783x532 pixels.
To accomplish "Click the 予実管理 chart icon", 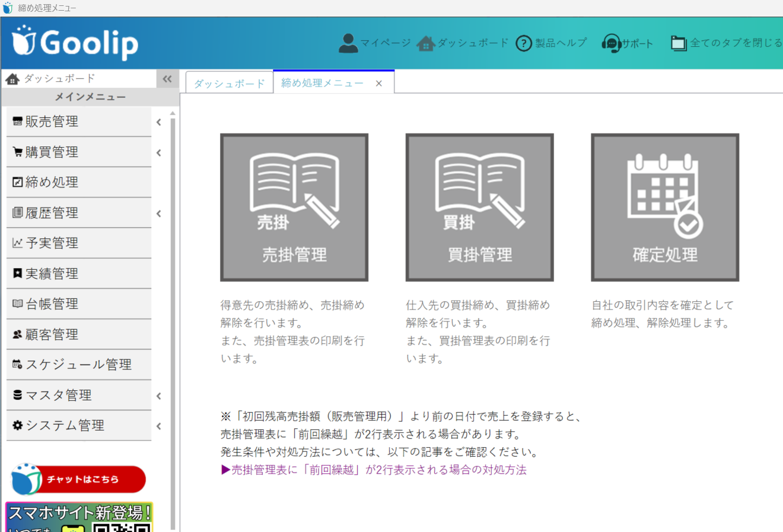I will point(18,243).
